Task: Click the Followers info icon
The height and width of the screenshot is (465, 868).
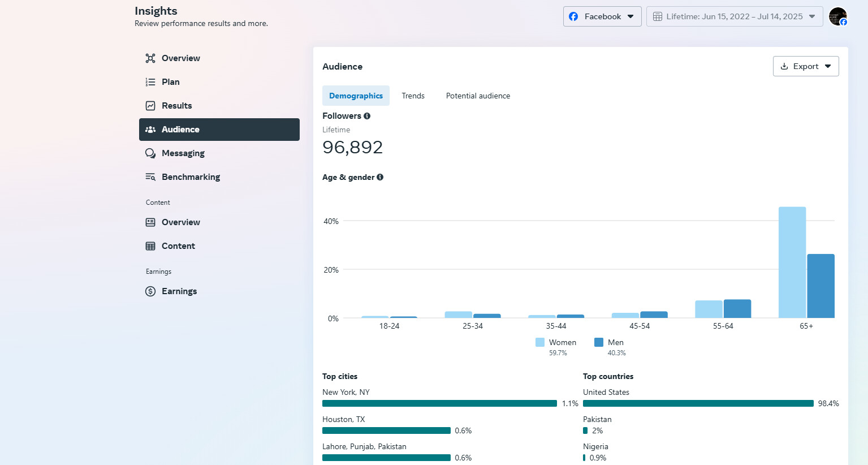Action: [367, 116]
